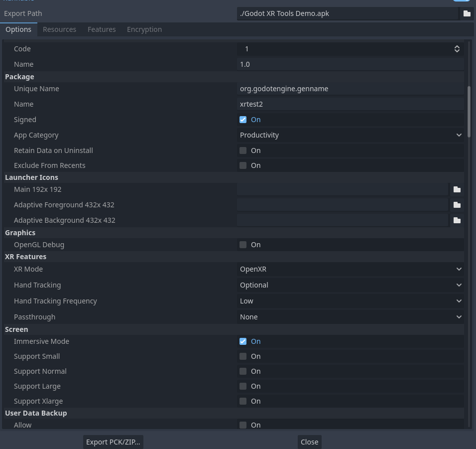Image resolution: width=476 pixels, height=449 pixels.
Task: Close the export dialog
Action: 309,442
